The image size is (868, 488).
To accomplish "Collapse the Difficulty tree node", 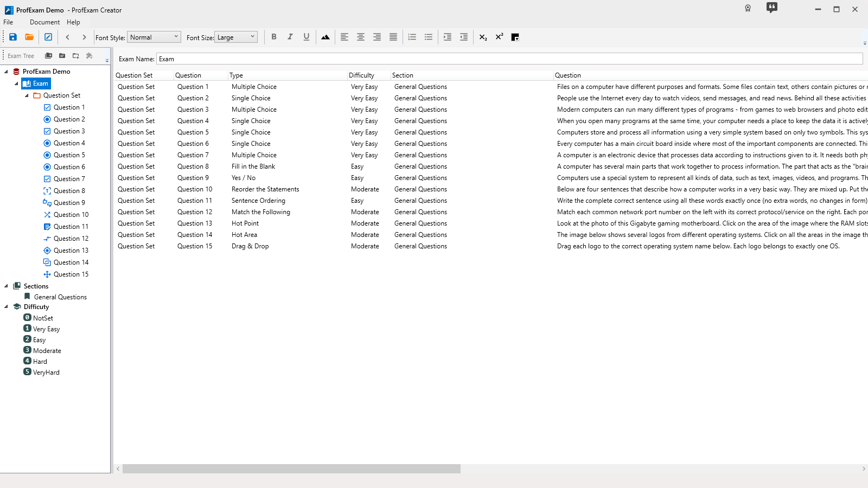I will click(x=6, y=307).
